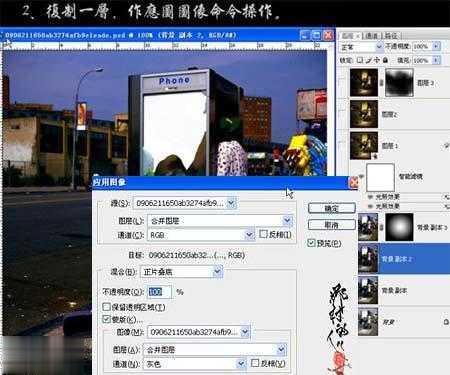This screenshot has width=450, height=375.
Task: Minimize the document window
Action: pyautogui.click(x=304, y=35)
